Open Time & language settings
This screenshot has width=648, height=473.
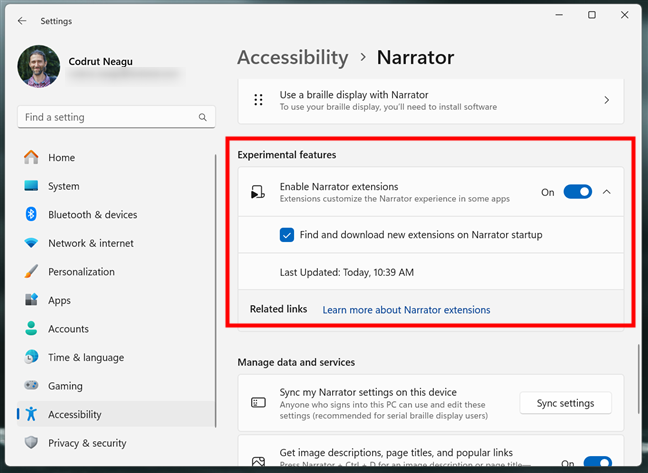pos(116,357)
